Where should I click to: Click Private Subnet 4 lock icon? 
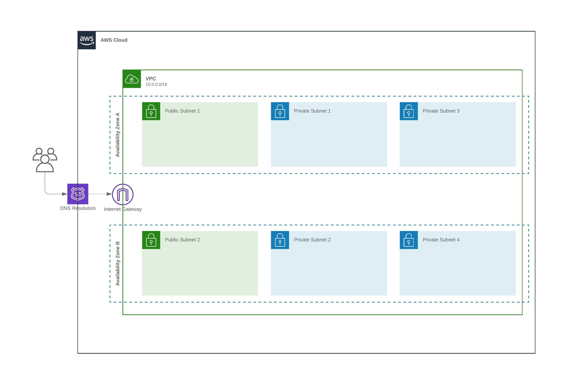coord(409,240)
